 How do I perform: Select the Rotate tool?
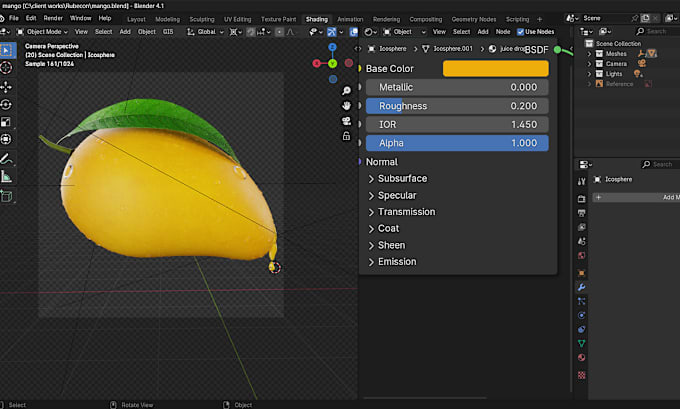tap(6, 105)
